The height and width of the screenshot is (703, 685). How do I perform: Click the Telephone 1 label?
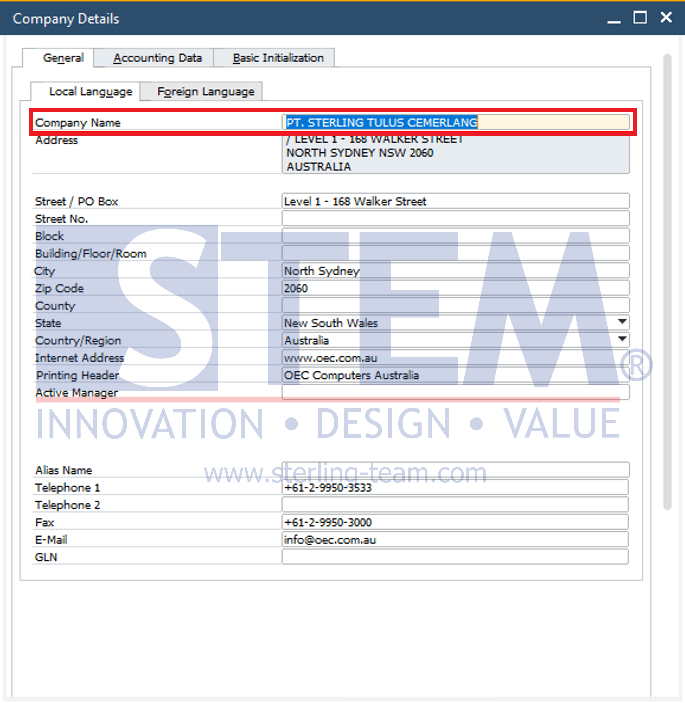(x=67, y=487)
